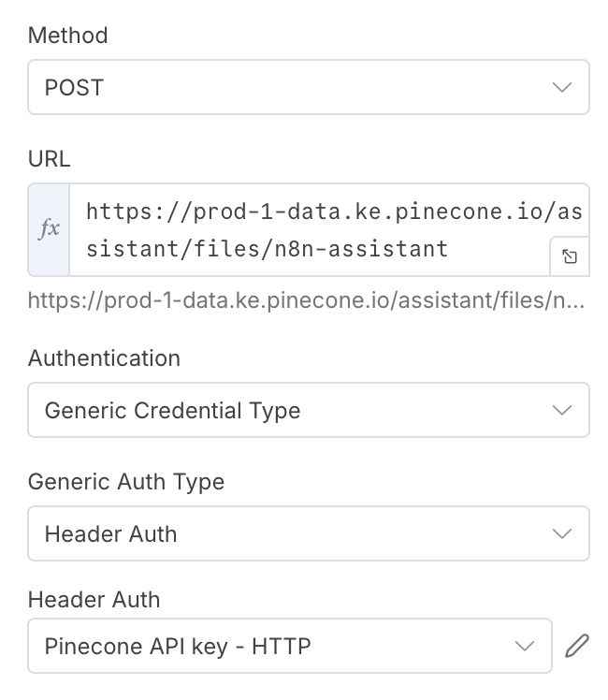
Task: Open the expanded URL editor icon
Action: [570, 257]
